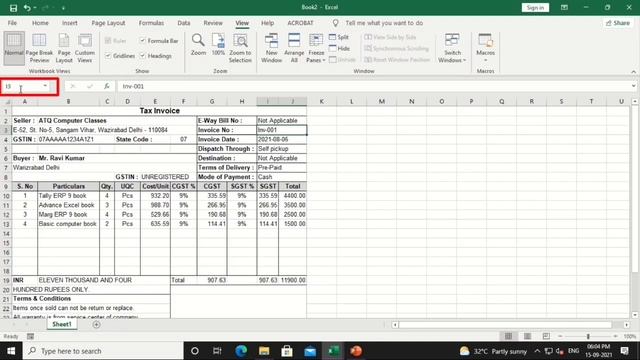Screen dimensions: 640x360
Task: Add a new sheet with plus icon
Action: 96,324
